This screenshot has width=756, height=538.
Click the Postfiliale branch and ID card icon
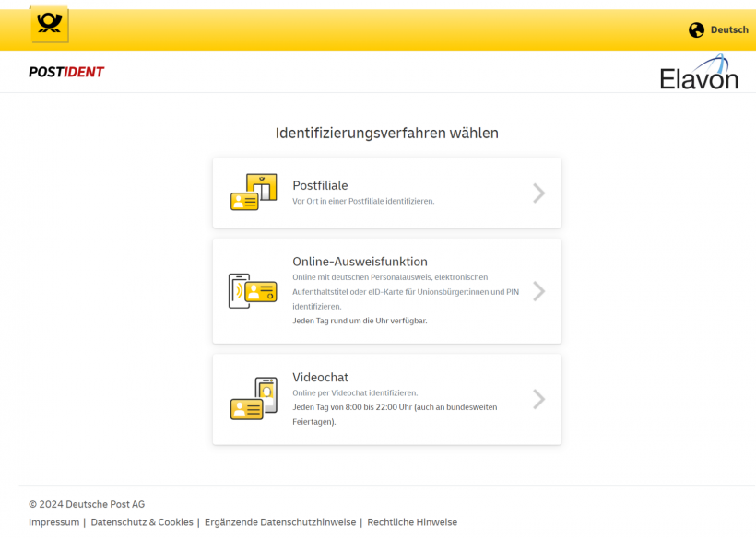[x=254, y=193]
